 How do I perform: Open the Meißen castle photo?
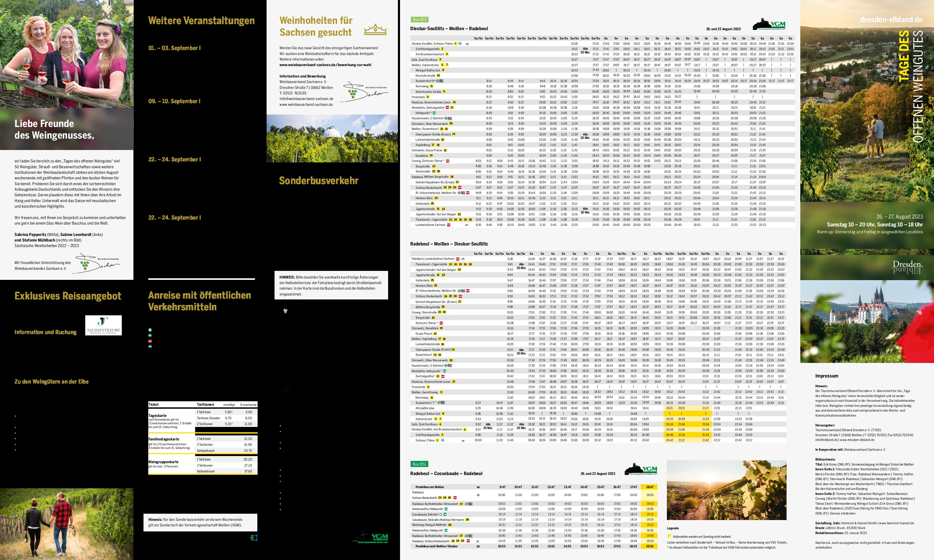tap(867, 322)
